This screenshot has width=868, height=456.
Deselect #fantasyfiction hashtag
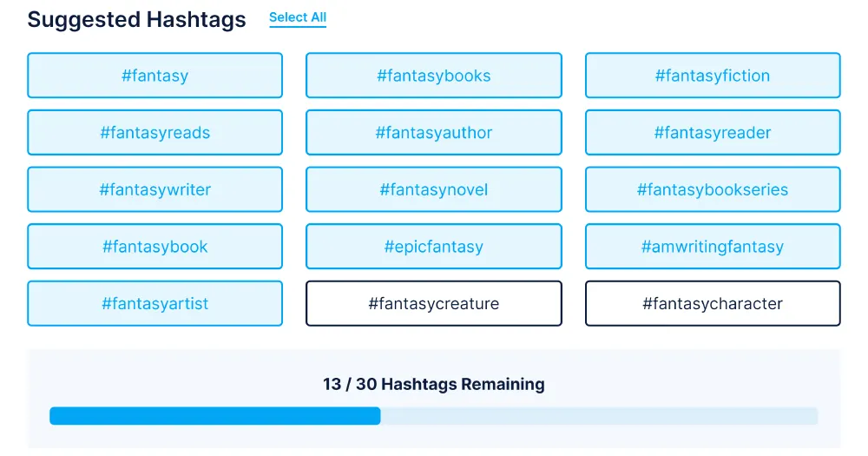[713, 76]
